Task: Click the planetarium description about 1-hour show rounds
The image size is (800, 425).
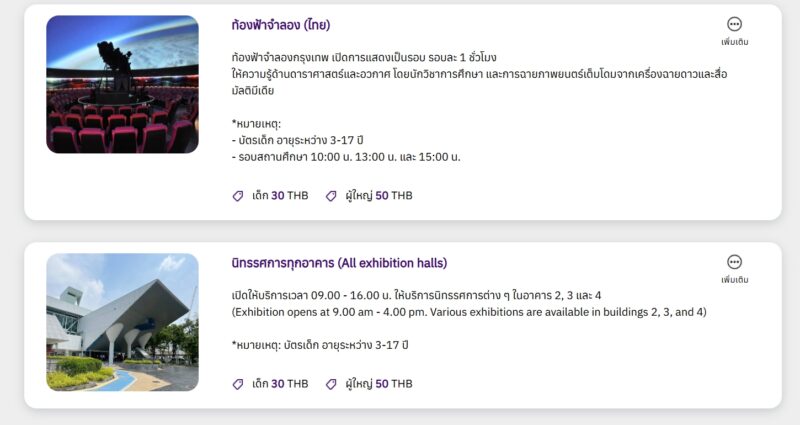Action: [364, 57]
